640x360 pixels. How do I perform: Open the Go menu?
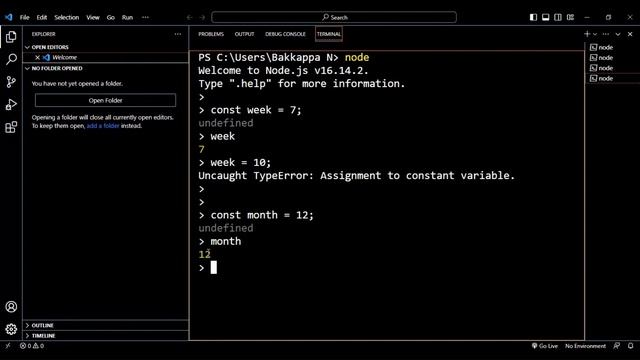[x=111, y=17]
